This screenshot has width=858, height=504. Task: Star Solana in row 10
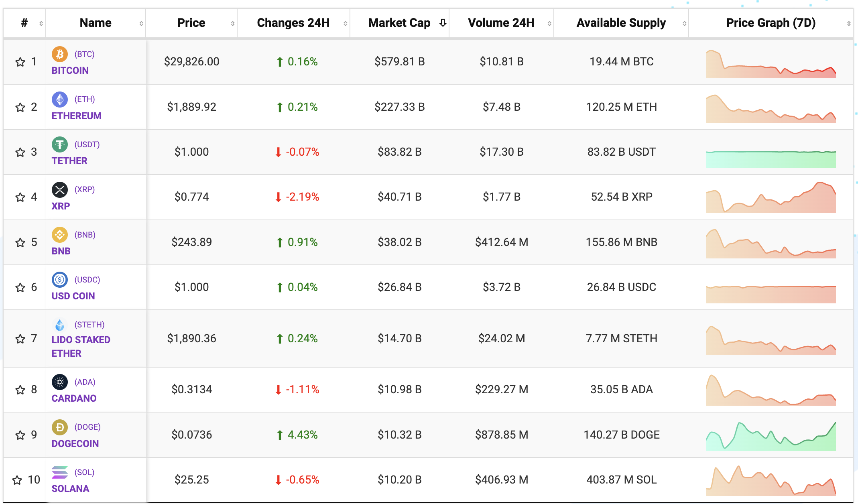point(17,480)
